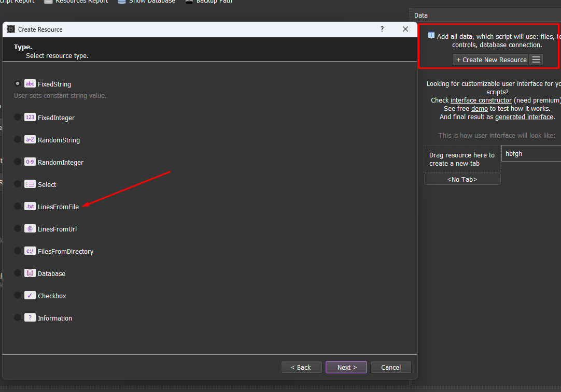Open the hamburger menu beside Create New Resource
The height and width of the screenshot is (392, 561).
point(536,60)
